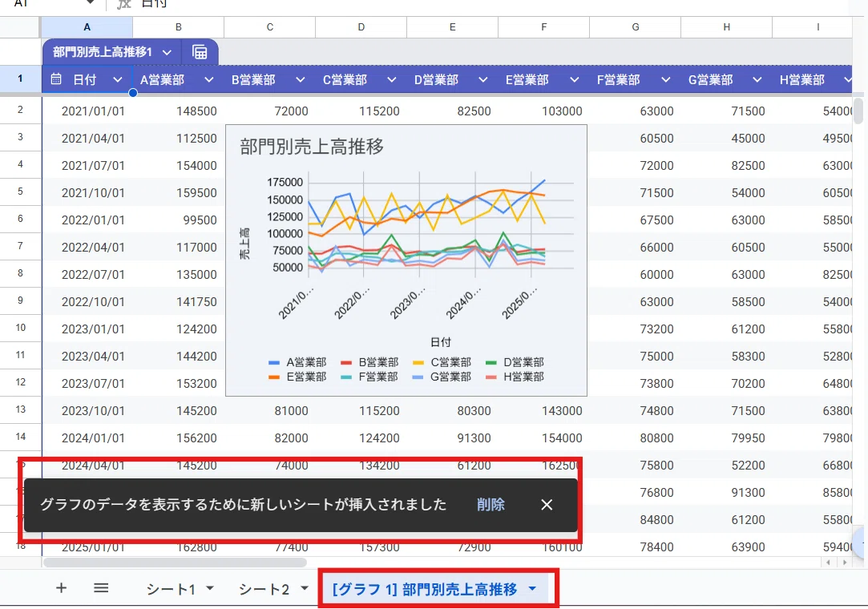The height and width of the screenshot is (609, 868).
Task: Open the all sheets list icon
Action: [101, 588]
